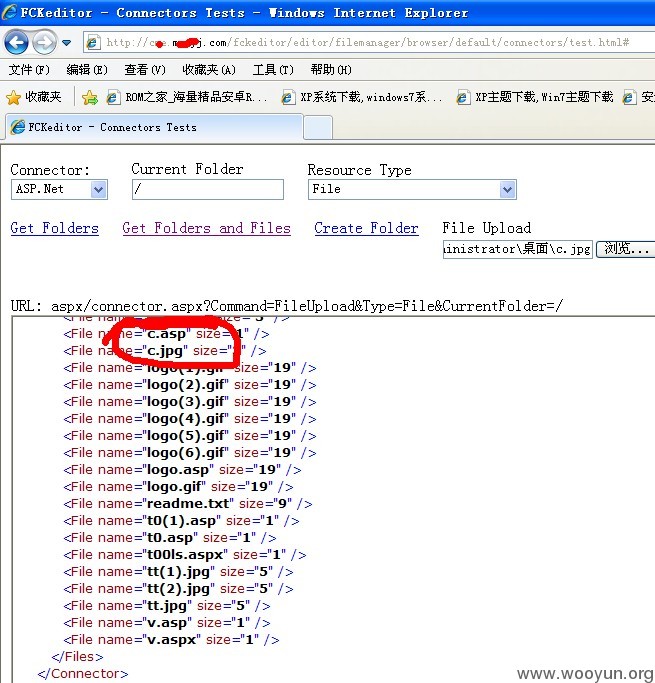The height and width of the screenshot is (683, 655).
Task: Click the tt(1).jpg file entry
Action: (179, 572)
